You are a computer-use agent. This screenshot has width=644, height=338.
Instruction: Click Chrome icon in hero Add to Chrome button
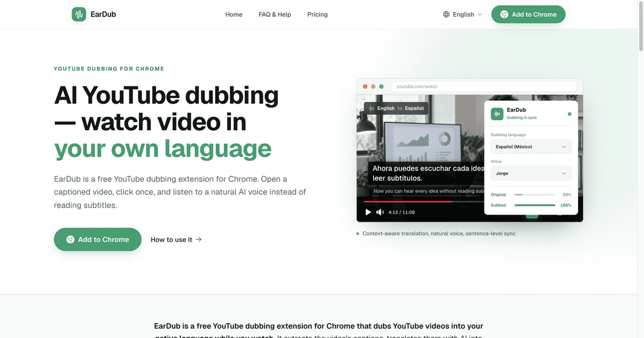70,240
